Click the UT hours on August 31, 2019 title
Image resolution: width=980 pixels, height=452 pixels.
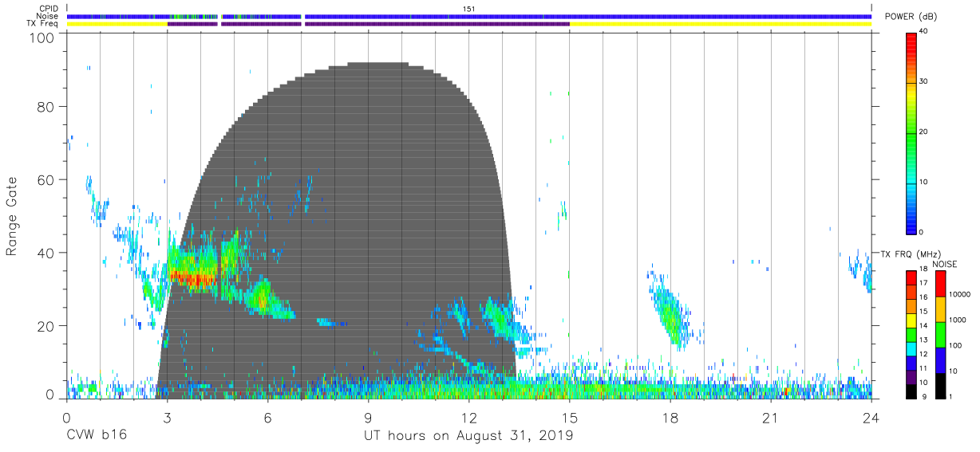pos(469,436)
